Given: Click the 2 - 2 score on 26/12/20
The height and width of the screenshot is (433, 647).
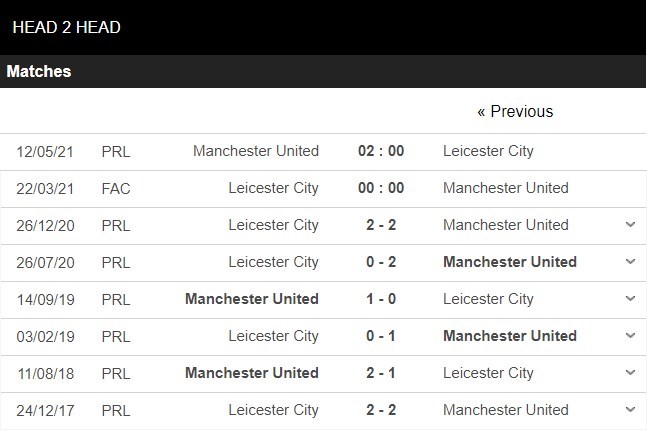Looking at the screenshot, I should pos(381,225).
